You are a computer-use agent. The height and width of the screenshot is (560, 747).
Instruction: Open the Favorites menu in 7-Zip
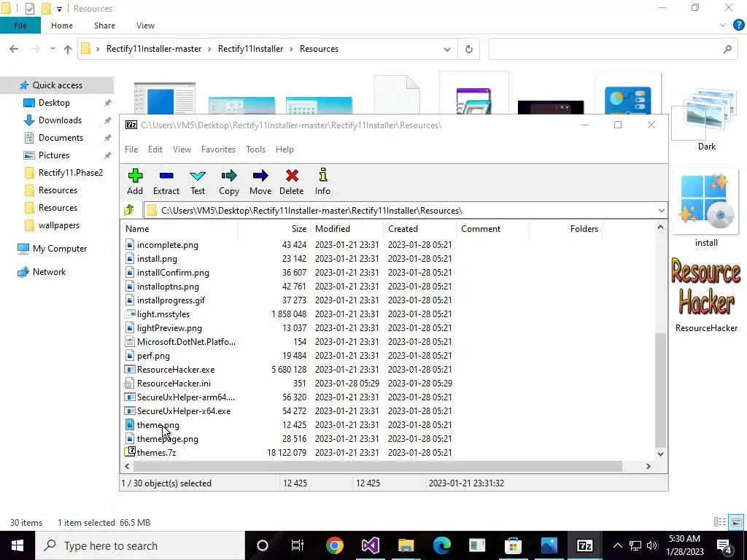(x=218, y=149)
